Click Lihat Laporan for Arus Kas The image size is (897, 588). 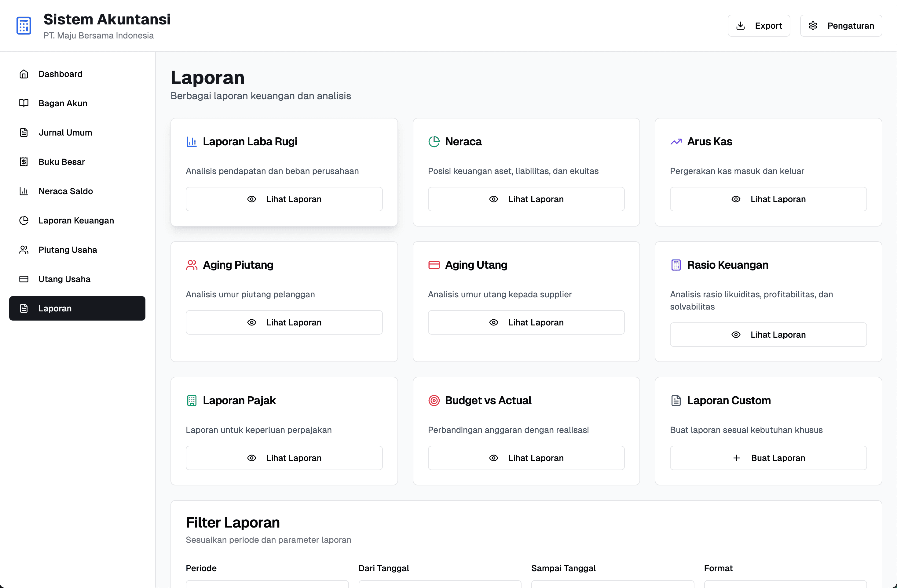[x=768, y=199]
